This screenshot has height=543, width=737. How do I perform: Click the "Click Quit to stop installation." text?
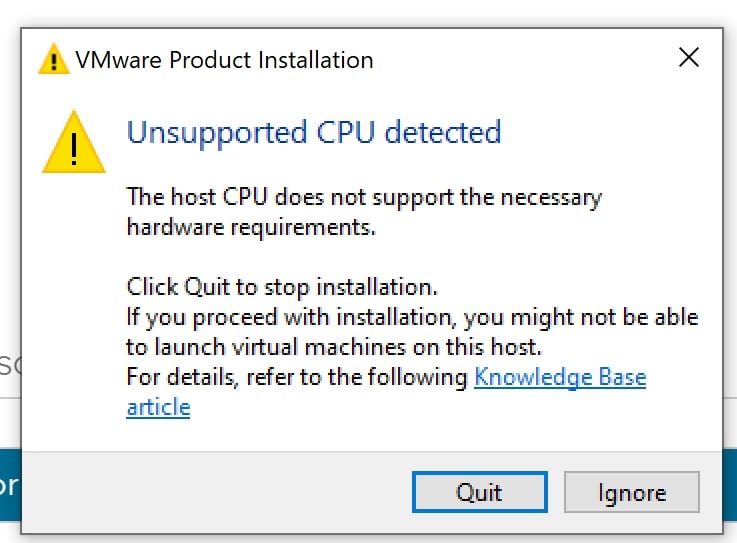click(x=282, y=288)
